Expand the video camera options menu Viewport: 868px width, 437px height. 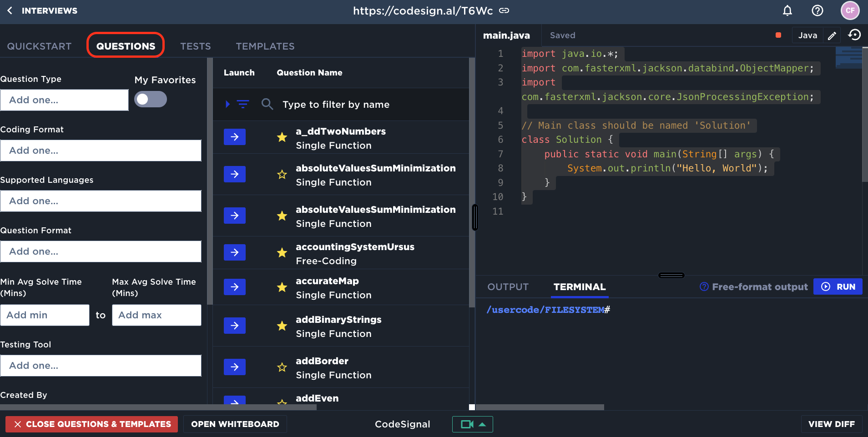tap(483, 424)
